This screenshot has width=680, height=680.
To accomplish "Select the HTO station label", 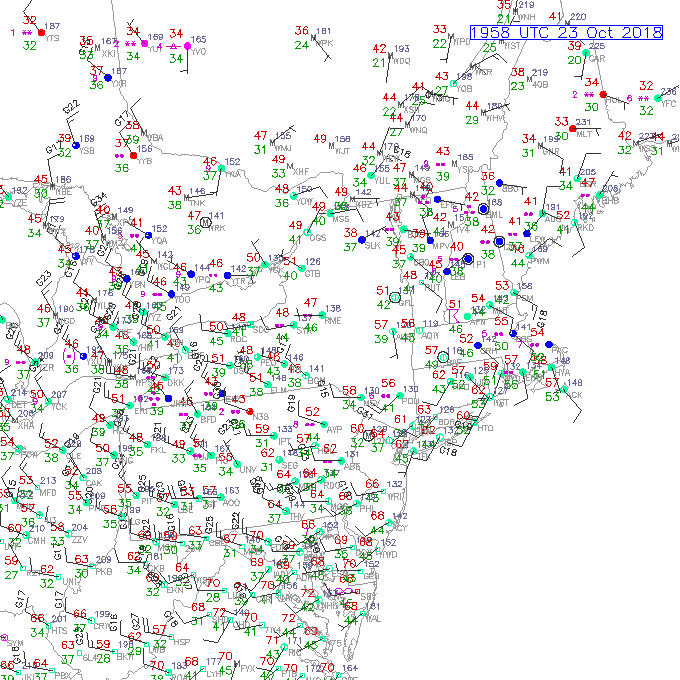I will [485, 428].
